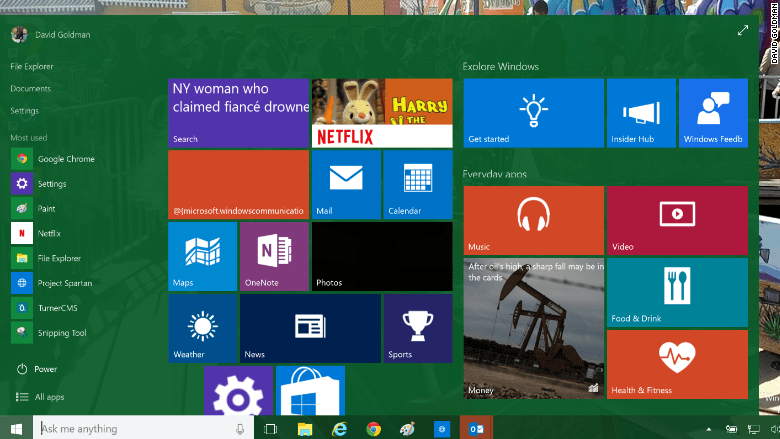Viewport: 780px width, 439px height.
Task: Open the Insider Hub tile
Action: (x=641, y=113)
